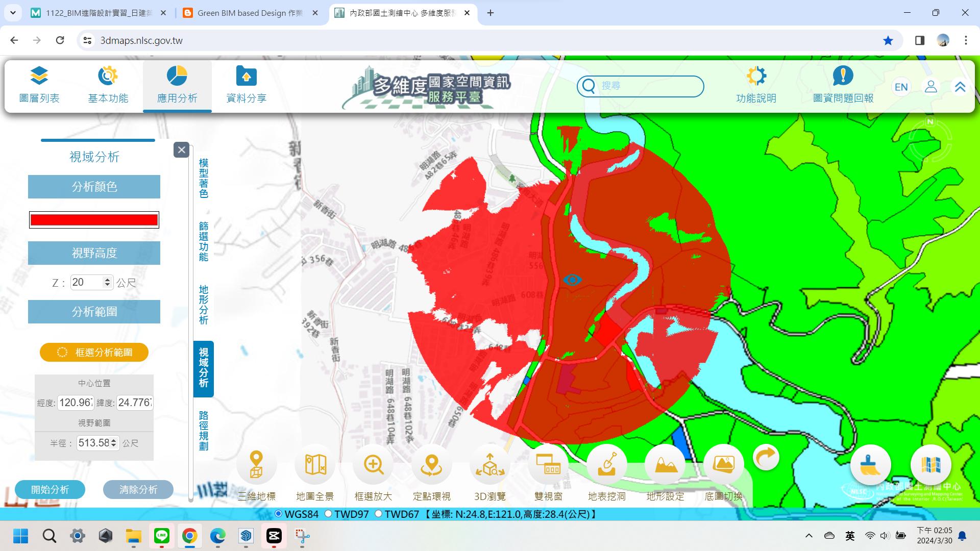This screenshot has height=551, width=980.
Task: Open the 雙視窗 dual window view
Action: click(x=548, y=465)
